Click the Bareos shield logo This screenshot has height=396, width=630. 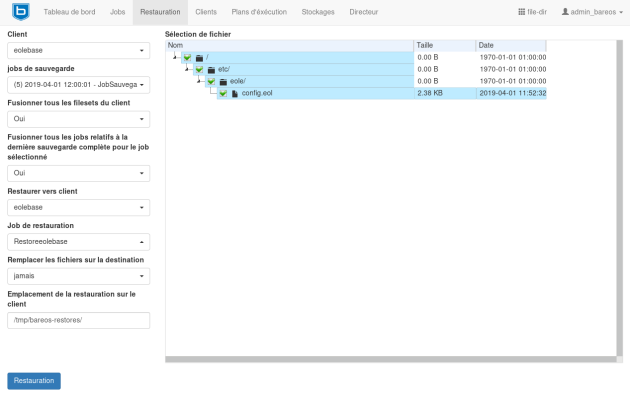coord(20,12)
